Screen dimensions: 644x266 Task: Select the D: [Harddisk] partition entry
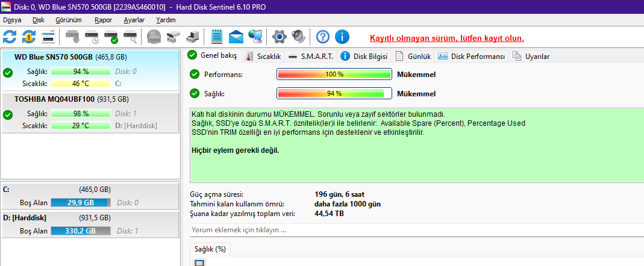[90, 224]
